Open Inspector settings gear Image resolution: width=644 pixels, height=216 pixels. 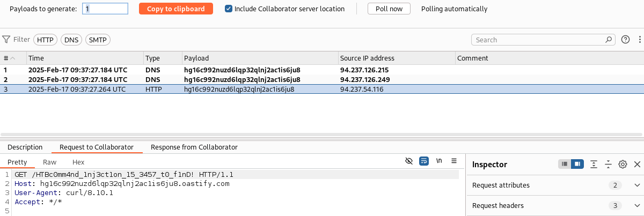623,165
